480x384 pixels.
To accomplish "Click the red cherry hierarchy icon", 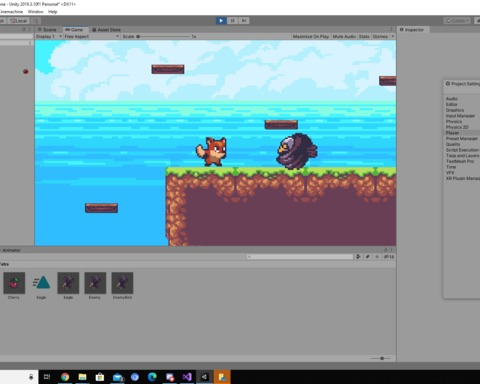I will click(25, 71).
